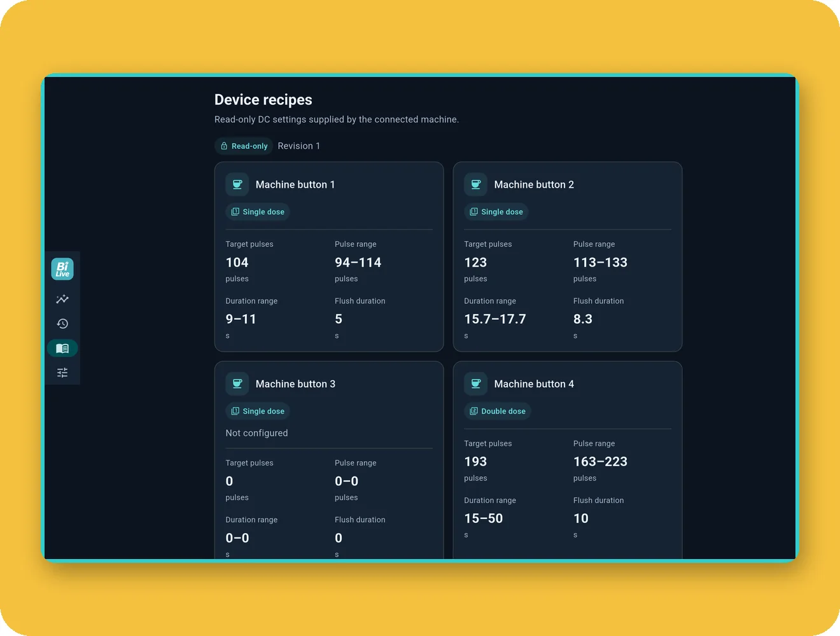Click the Machine button 2 title
Viewport: 840px width, 636px height.
pos(534,184)
